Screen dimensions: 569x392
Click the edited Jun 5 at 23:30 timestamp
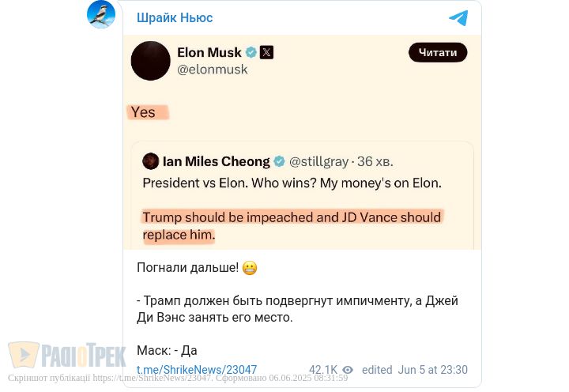coord(415,370)
